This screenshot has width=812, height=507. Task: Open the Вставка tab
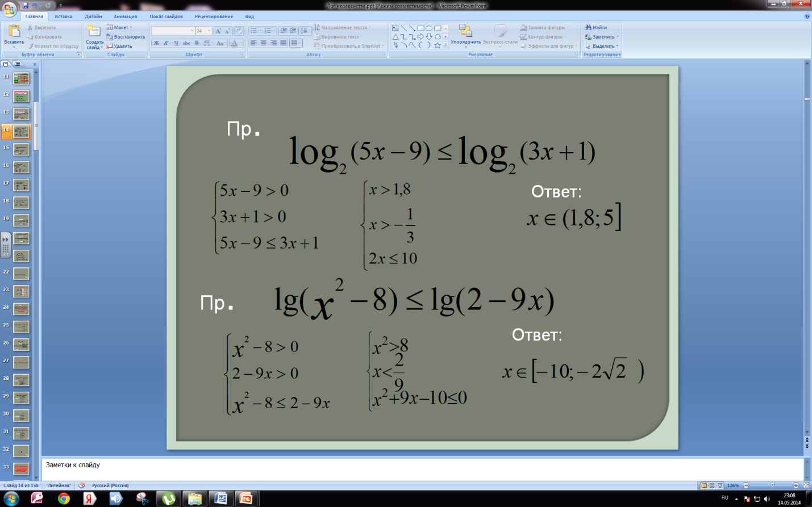[x=64, y=16]
